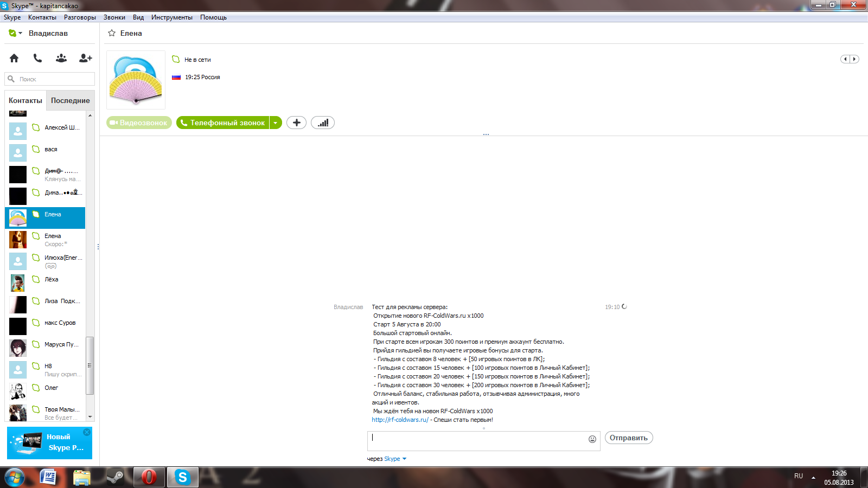Click the plus button to add or share

(x=296, y=123)
